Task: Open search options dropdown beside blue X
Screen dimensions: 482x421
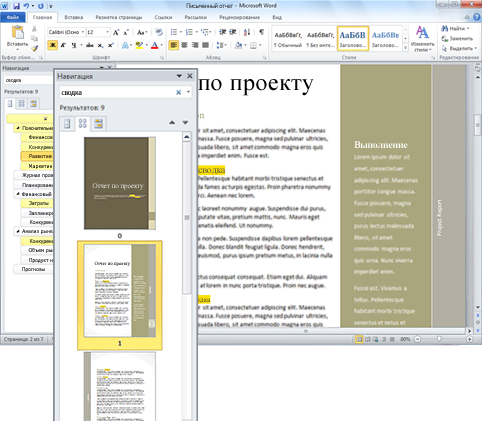Action: [188, 92]
